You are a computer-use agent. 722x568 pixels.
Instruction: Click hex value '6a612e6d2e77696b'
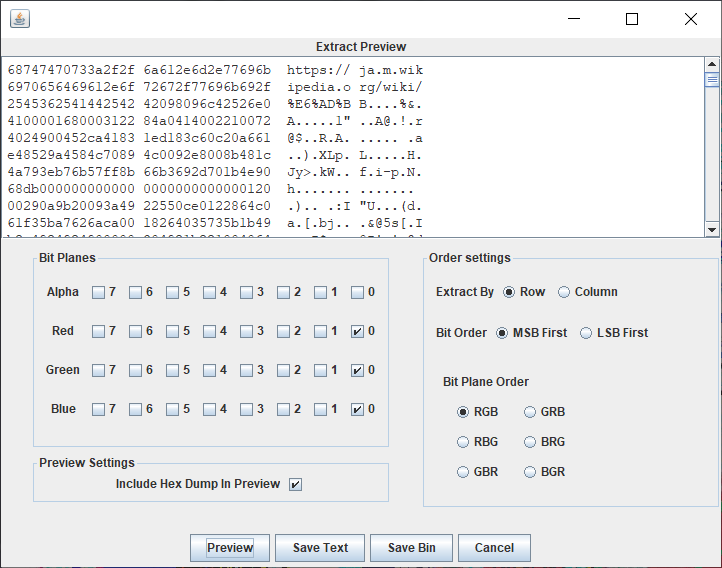207,70
